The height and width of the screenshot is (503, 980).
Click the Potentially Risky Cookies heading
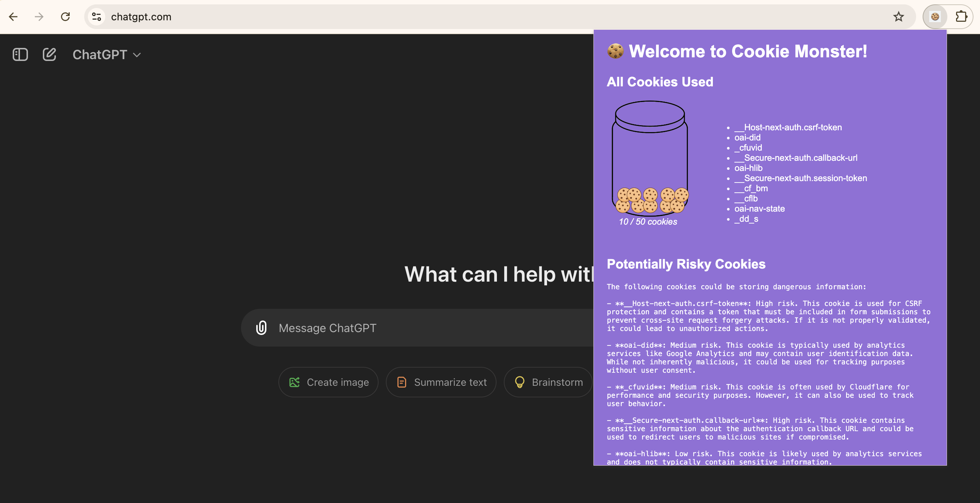tap(686, 264)
